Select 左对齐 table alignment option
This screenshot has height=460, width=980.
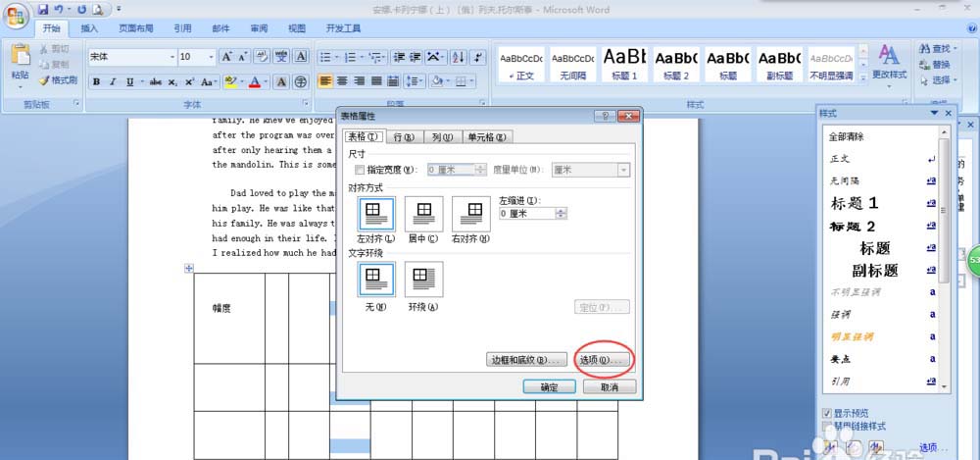(376, 214)
